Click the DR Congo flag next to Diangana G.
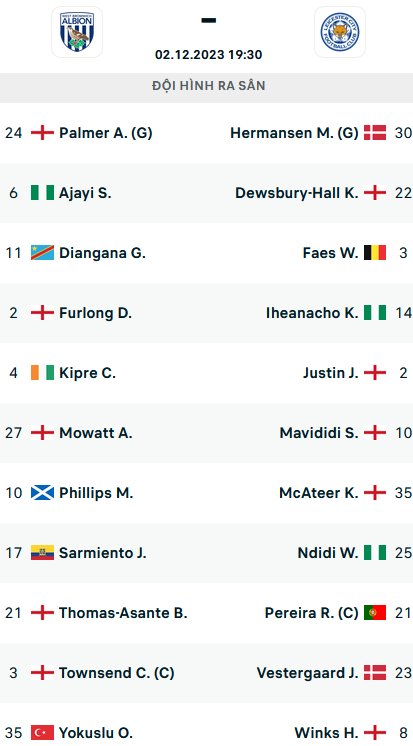Image resolution: width=413 pixels, height=746 pixels. pyautogui.click(x=42, y=253)
